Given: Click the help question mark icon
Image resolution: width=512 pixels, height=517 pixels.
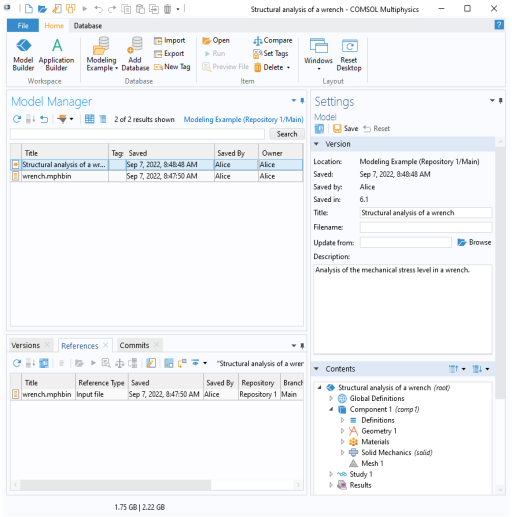Looking at the screenshot, I should tap(499, 25).
